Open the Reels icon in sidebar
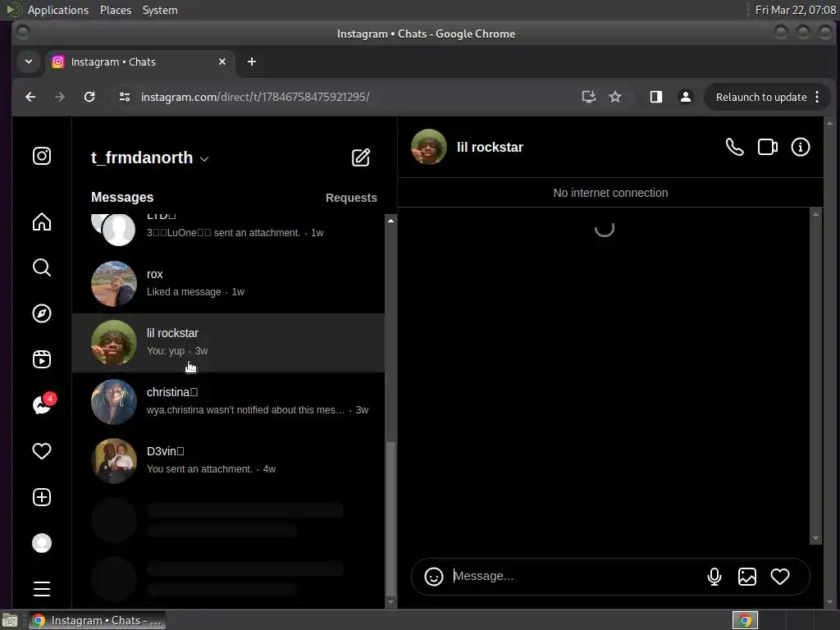The height and width of the screenshot is (630, 840). [42, 359]
